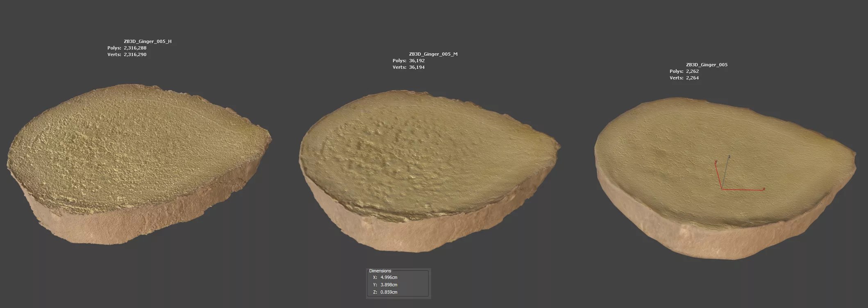This screenshot has width=868, height=308.
Task: Click the 2,316,290 verts count
Action: tap(135, 54)
